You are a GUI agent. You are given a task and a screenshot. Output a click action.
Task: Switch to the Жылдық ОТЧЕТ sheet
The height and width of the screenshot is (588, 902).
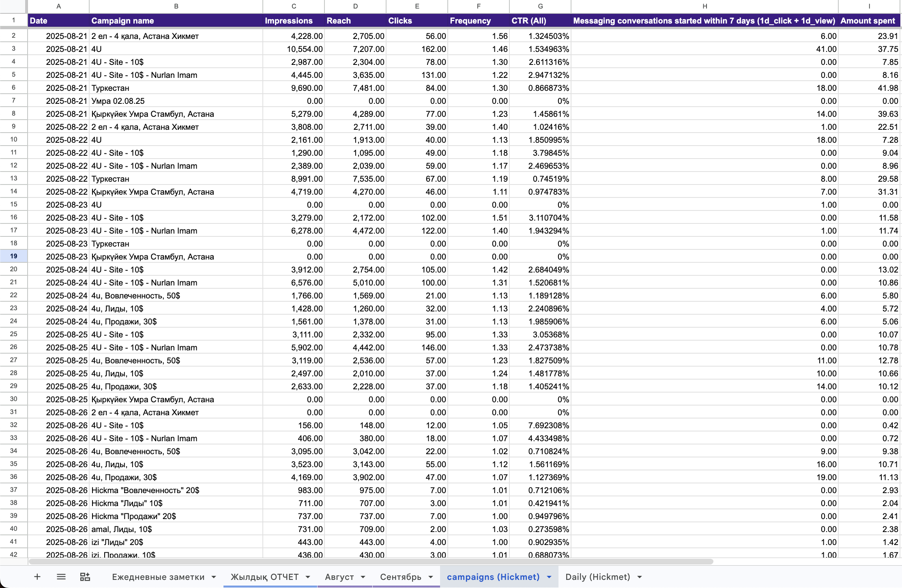[264, 577]
